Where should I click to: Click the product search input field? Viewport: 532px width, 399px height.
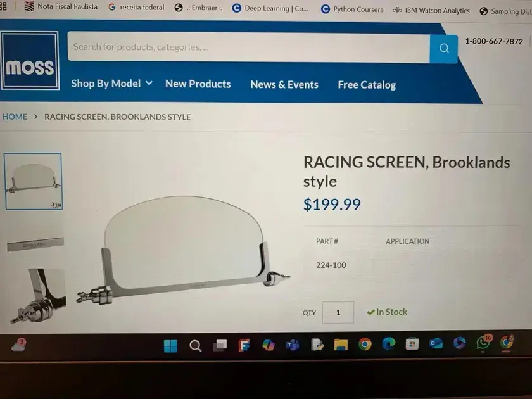[249, 47]
